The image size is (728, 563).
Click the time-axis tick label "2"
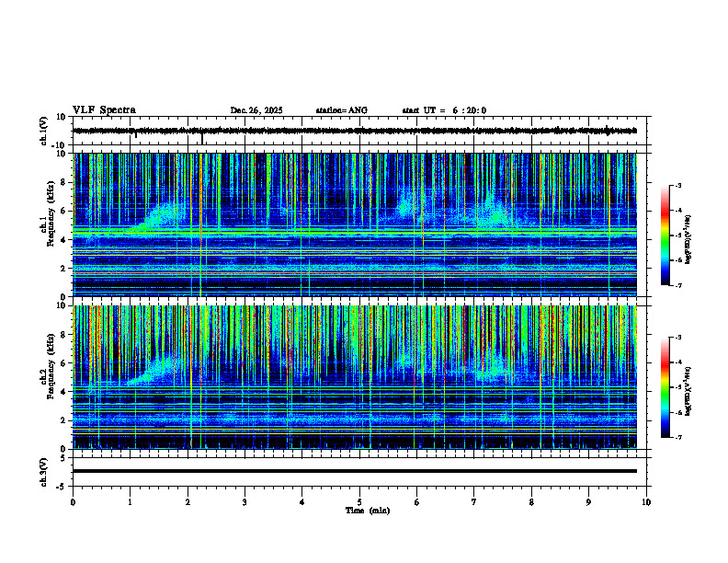click(x=188, y=502)
